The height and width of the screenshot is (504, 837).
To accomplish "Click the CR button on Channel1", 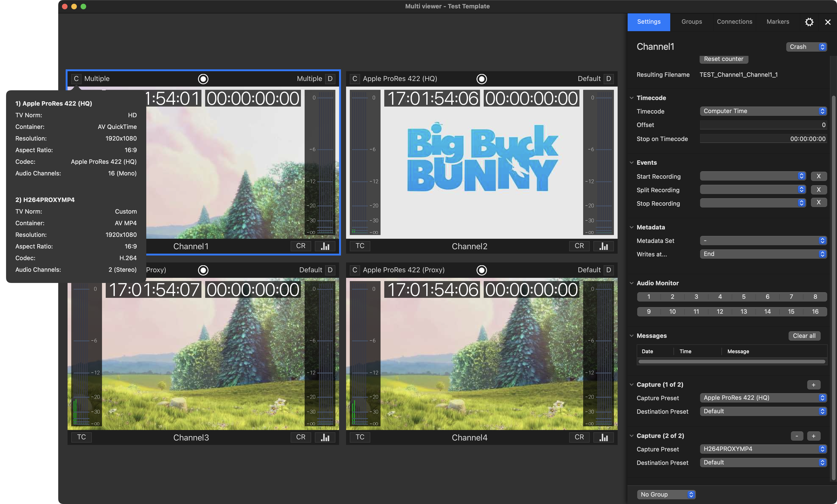I will tap(301, 246).
